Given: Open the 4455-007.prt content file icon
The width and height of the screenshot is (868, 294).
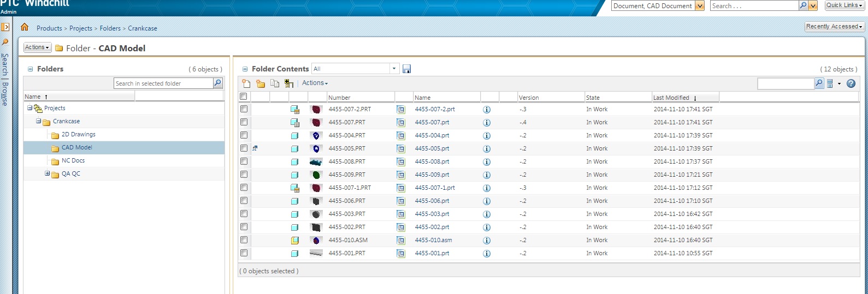Looking at the screenshot, I should tap(401, 123).
